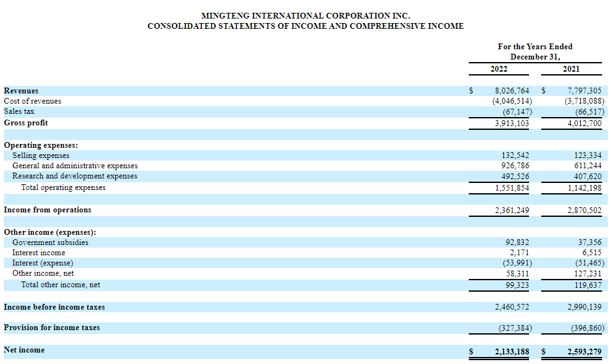The height and width of the screenshot is (364, 611).
Task: Click the 2021 column header
Action: click(x=571, y=69)
